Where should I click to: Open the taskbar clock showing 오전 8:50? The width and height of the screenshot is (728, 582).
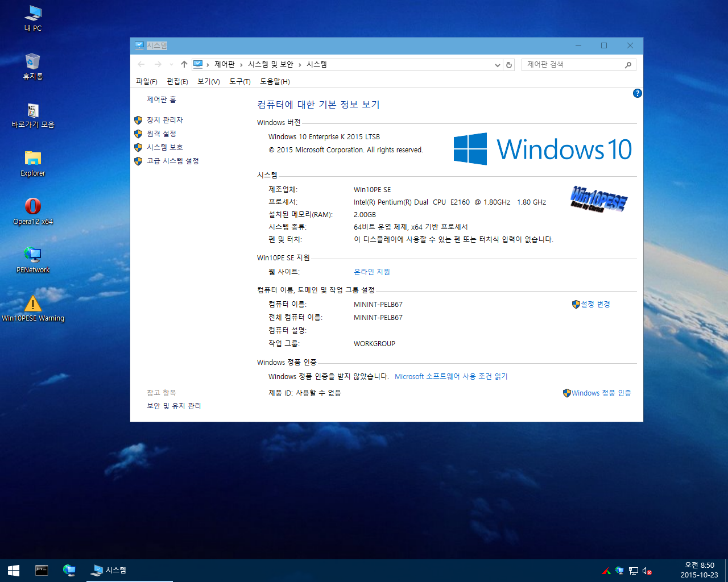tap(699, 570)
